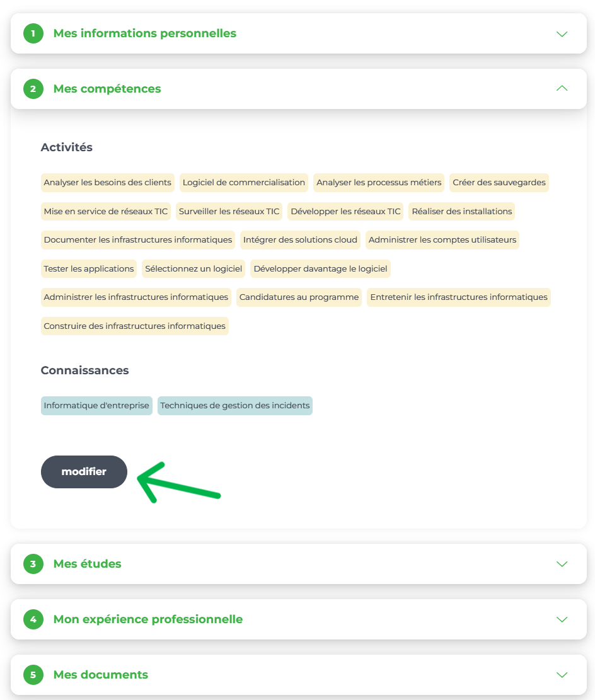This screenshot has width=595, height=700.
Task: Click the green number 5 step badge
Action: tap(33, 675)
